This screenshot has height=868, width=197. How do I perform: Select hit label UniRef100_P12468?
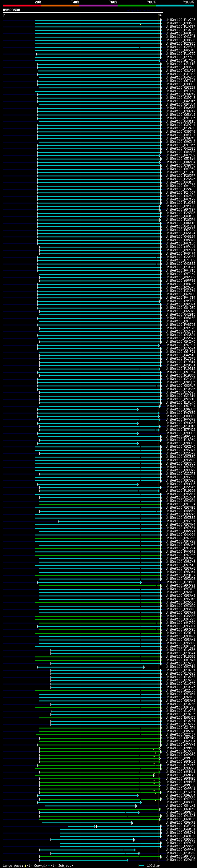tap(180, 128)
